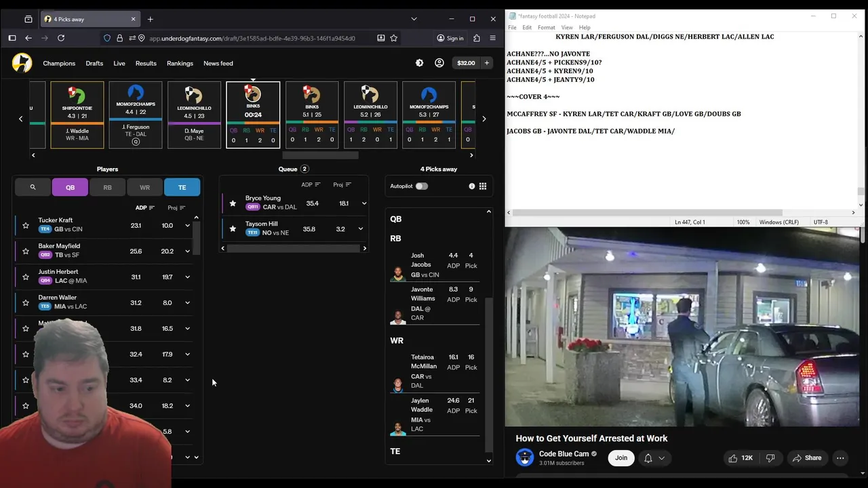The image size is (868, 488).
Task: Collapse the roster panel top chevron
Action: 488,211
